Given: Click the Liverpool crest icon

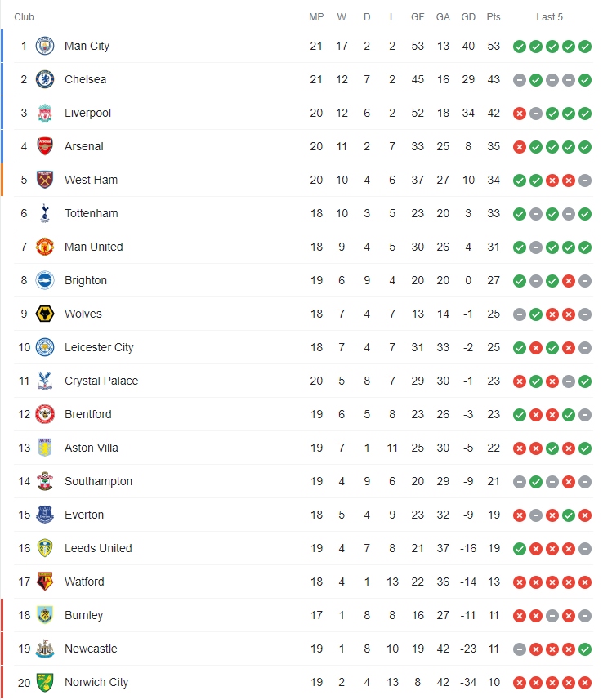Looking at the screenshot, I should coord(45,113).
